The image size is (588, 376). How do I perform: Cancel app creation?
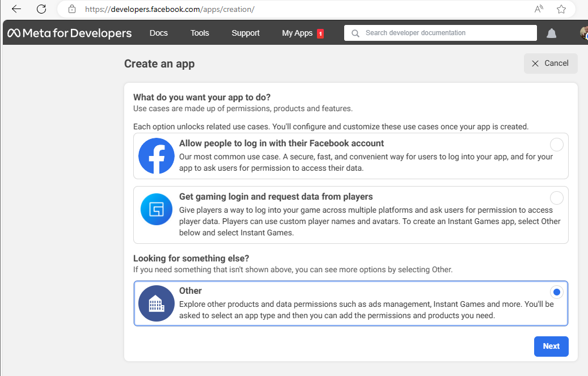click(551, 64)
